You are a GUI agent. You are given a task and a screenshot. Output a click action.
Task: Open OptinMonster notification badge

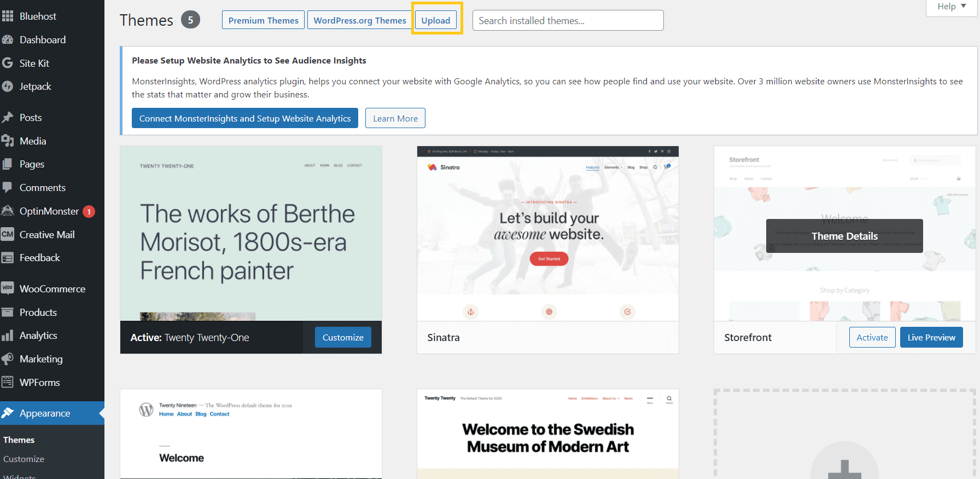[x=89, y=212]
